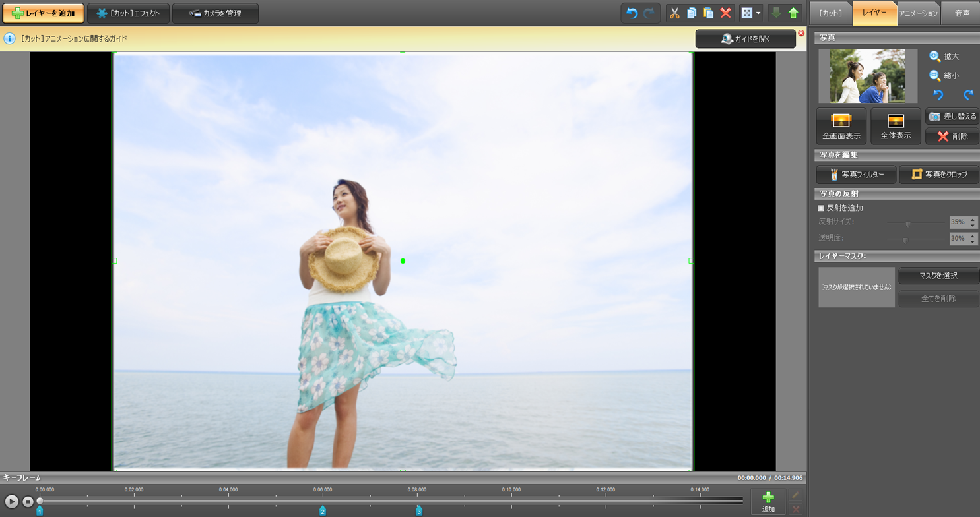Switch to the アニメーション tab
980x517 pixels.
tap(918, 13)
